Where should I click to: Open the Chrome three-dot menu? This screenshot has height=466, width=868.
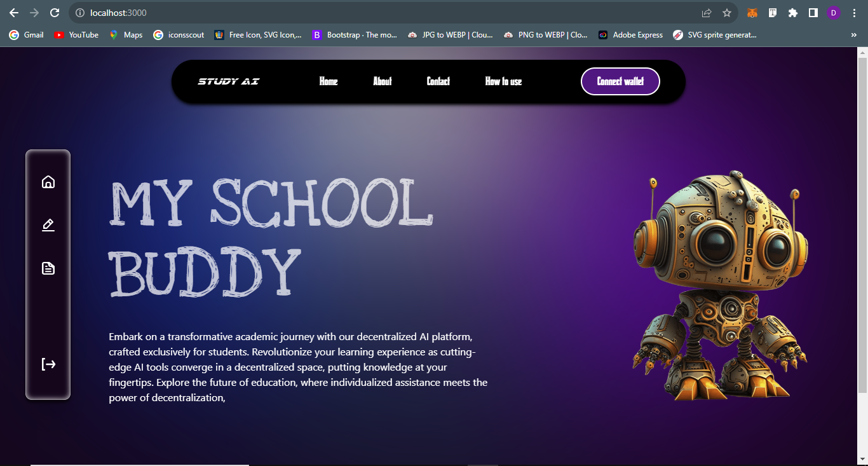[854, 13]
